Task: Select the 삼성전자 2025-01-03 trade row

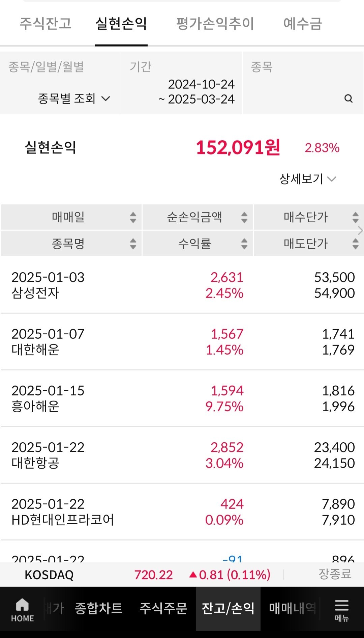Action: coord(182,285)
